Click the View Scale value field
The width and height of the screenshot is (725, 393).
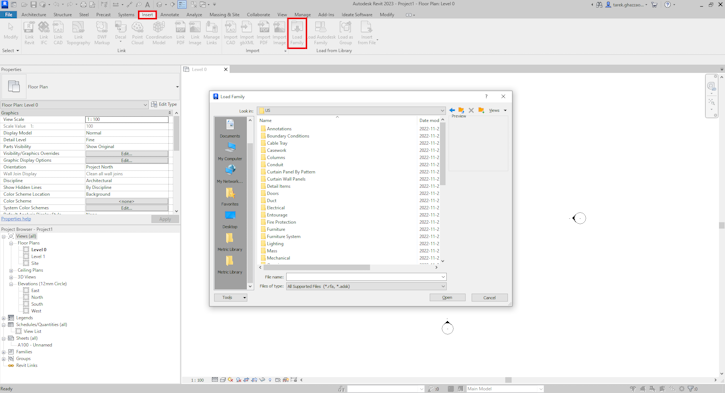tap(127, 119)
